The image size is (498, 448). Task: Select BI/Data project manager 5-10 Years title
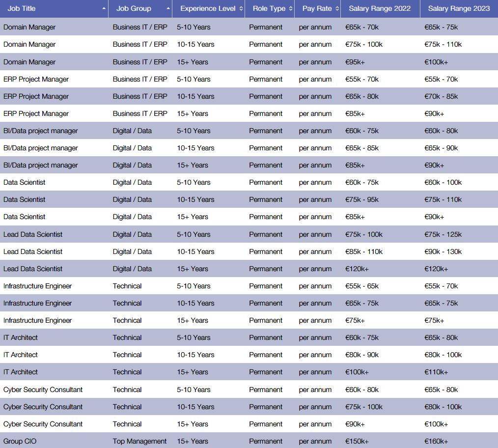[40, 131]
